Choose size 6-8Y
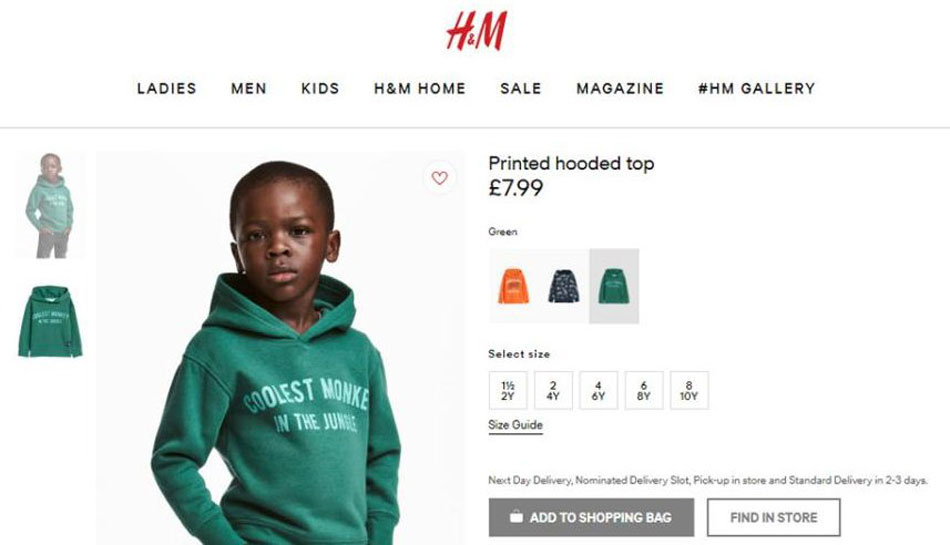The image size is (950, 545). click(643, 391)
